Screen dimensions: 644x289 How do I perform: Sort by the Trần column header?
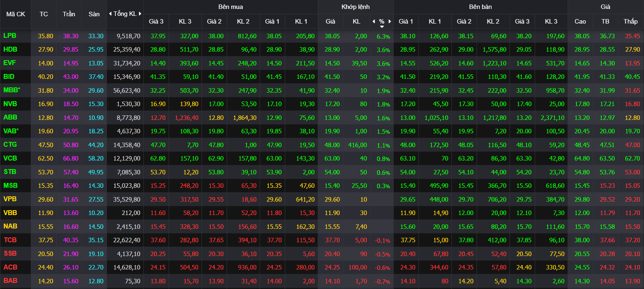tap(69, 14)
